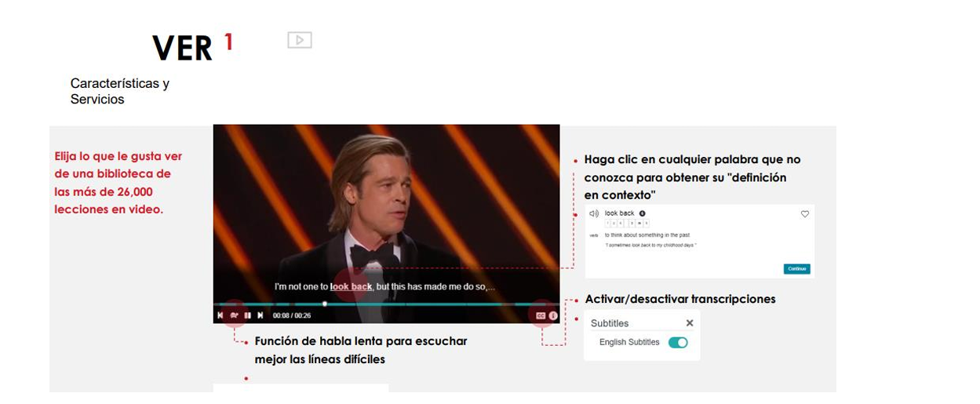Favorite the word with the heart icon
Viewport: 980px width, 404px height.
click(804, 214)
